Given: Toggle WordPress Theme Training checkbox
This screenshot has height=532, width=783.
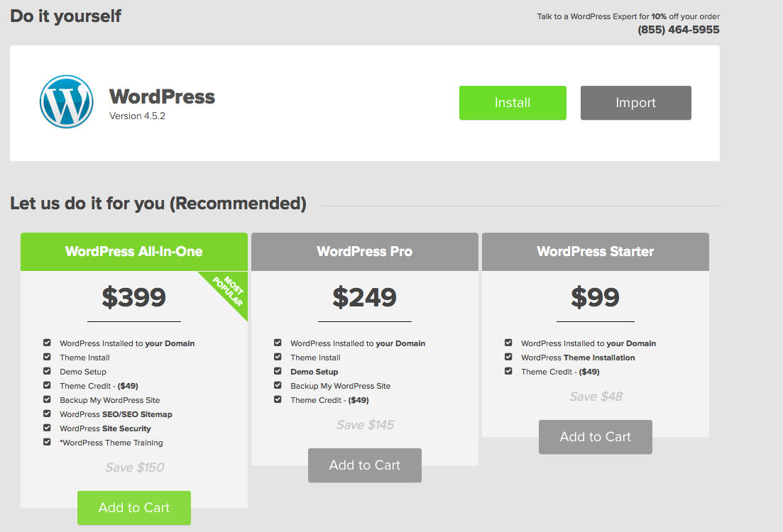Looking at the screenshot, I should tap(47, 442).
